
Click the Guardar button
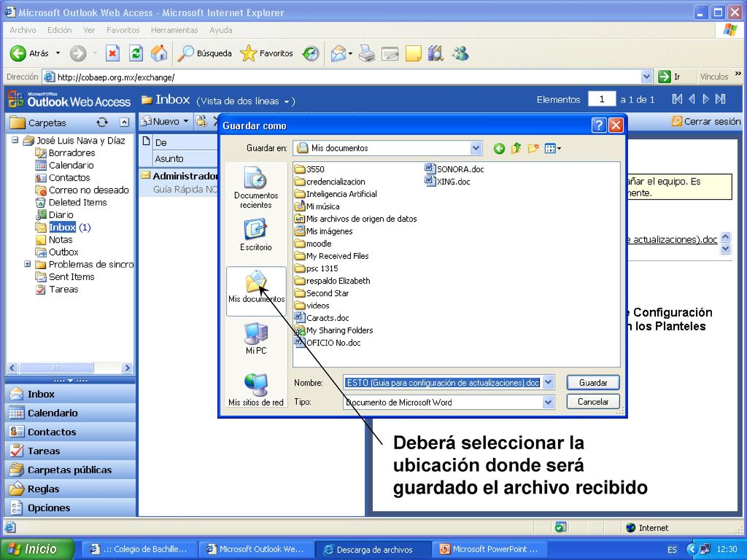tap(593, 382)
